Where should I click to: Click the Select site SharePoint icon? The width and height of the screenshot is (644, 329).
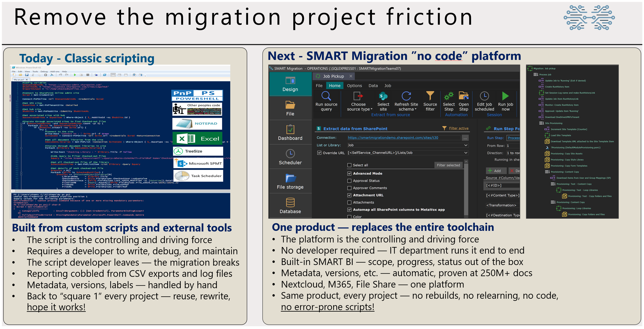pyautogui.click(x=383, y=96)
